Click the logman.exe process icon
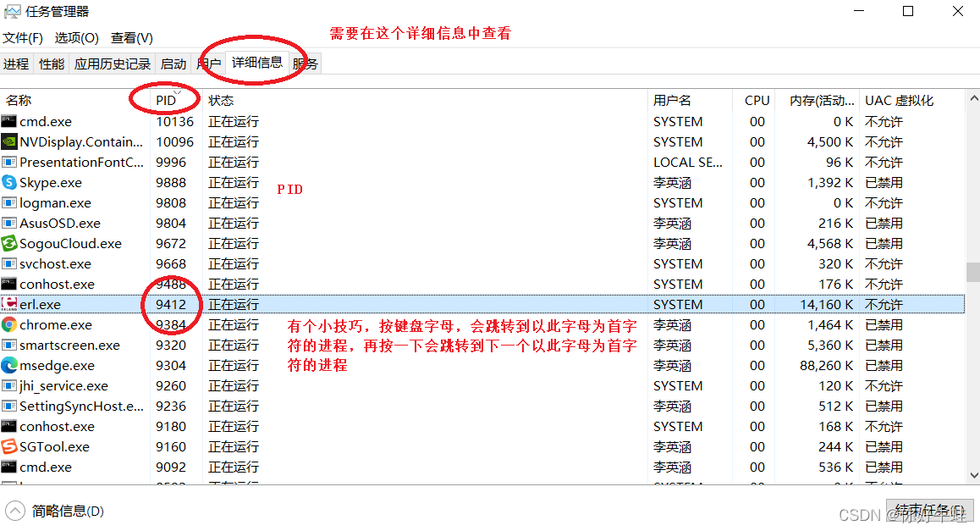Image resolution: width=980 pixels, height=531 pixels. pos(8,202)
